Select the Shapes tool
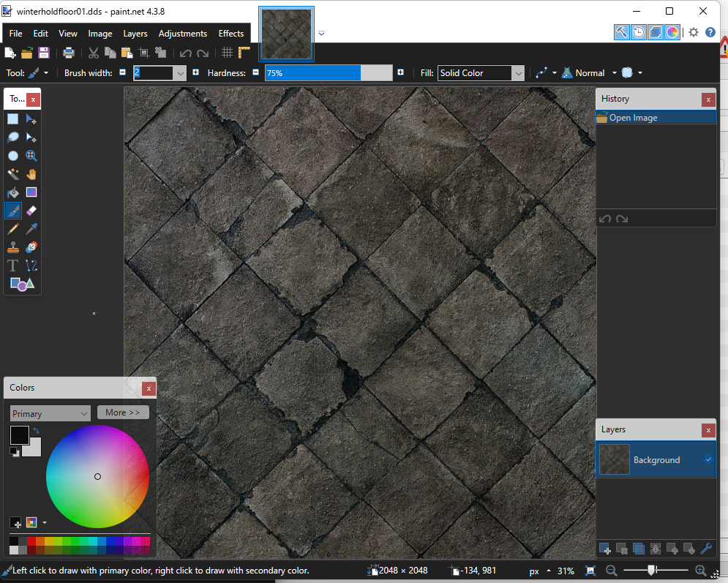 coord(22,284)
